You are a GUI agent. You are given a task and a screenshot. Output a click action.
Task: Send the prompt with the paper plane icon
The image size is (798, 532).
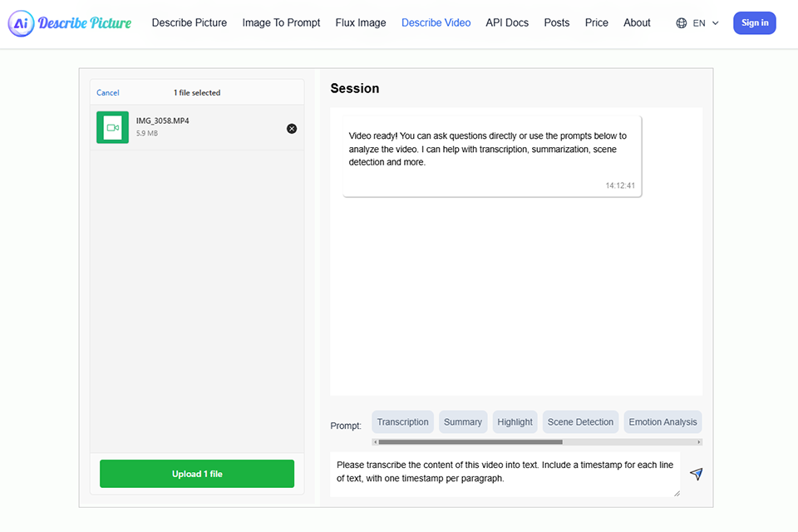697,474
